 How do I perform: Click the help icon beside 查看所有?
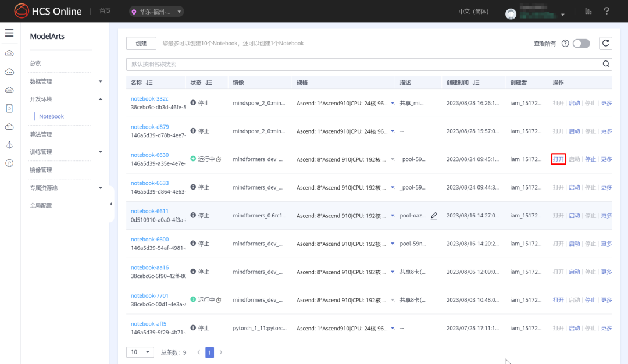coord(565,44)
